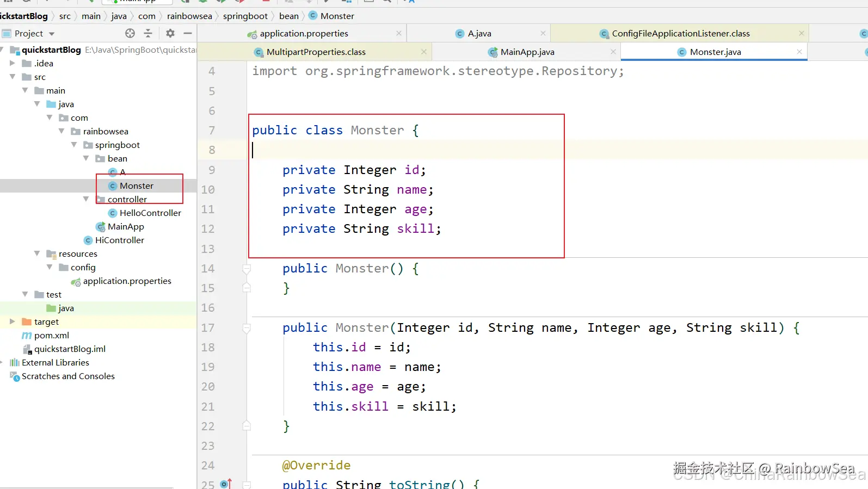Collapse the resources folder
Screen dimensions: 868x489
pyautogui.click(x=37, y=253)
